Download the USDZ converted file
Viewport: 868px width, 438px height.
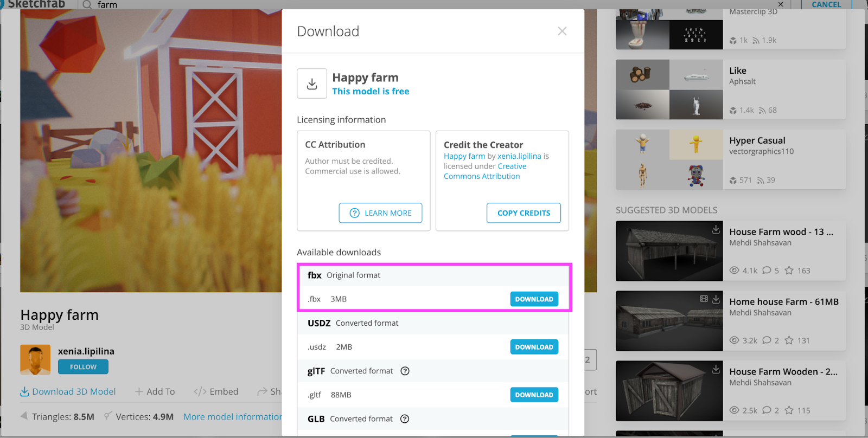[x=534, y=347]
